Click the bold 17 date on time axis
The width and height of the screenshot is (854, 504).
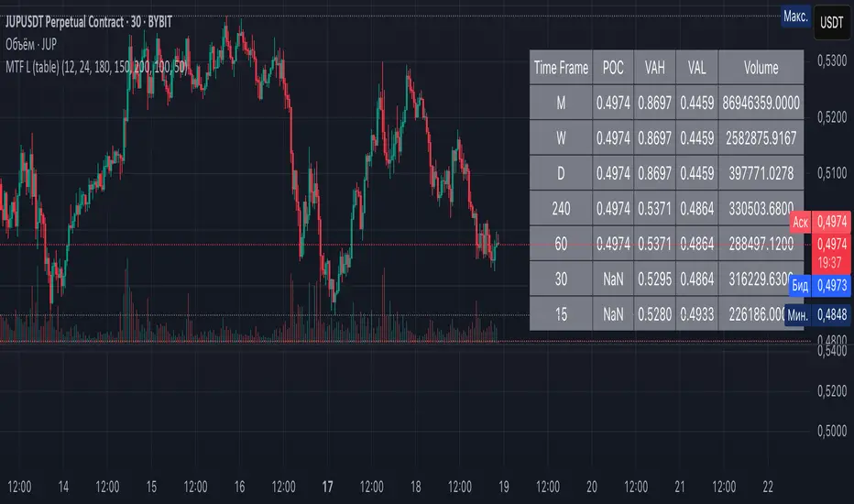(x=328, y=486)
